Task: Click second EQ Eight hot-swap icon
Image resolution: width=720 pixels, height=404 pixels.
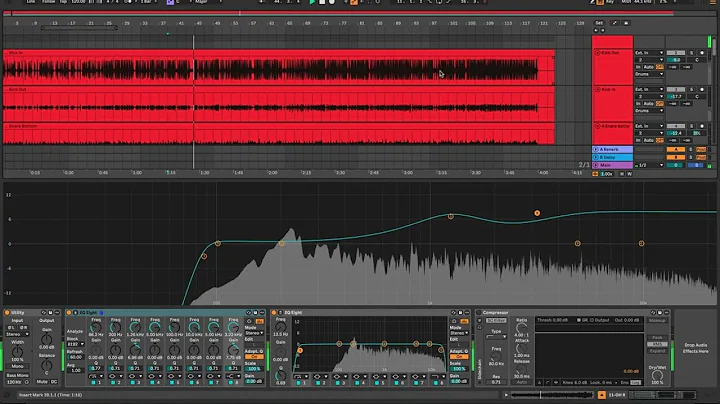Action: pyautogui.click(x=454, y=313)
